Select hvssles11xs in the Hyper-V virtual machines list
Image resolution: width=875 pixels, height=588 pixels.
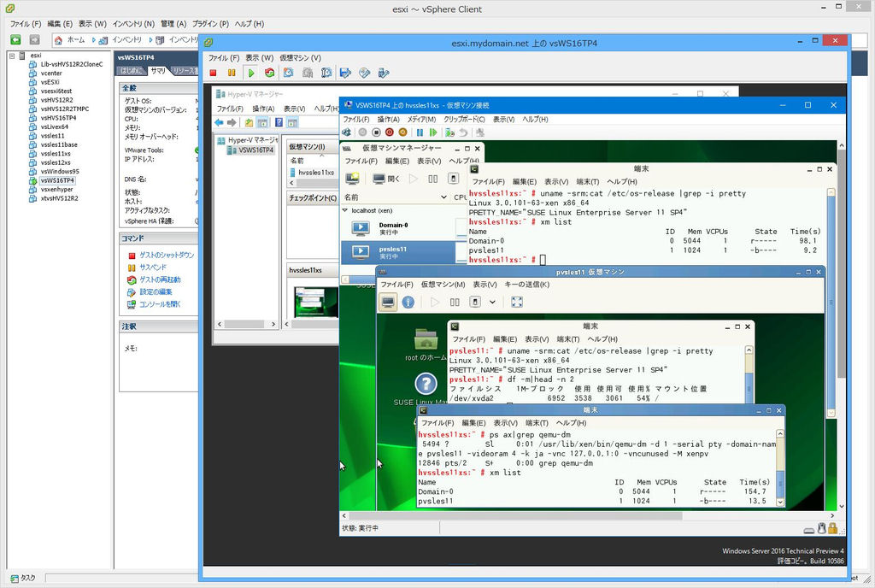tap(316, 173)
